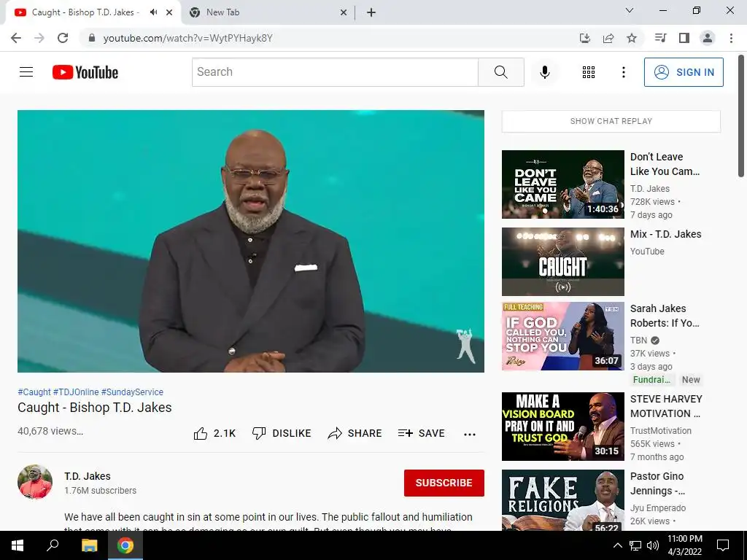747x560 pixels.
Task: Click the #SundayService hashtag
Action: click(133, 392)
